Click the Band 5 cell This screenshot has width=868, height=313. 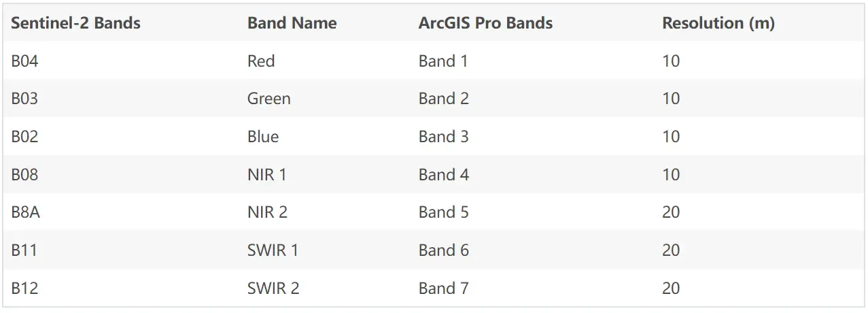tap(444, 212)
